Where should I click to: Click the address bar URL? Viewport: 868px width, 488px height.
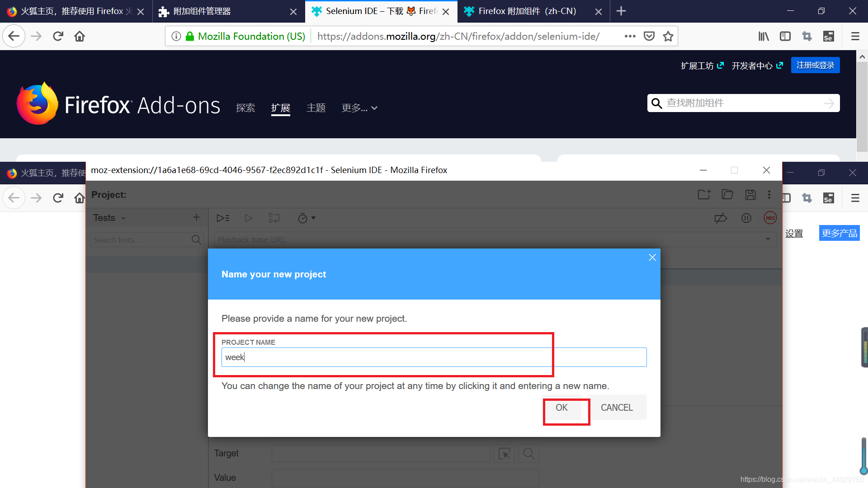click(458, 36)
